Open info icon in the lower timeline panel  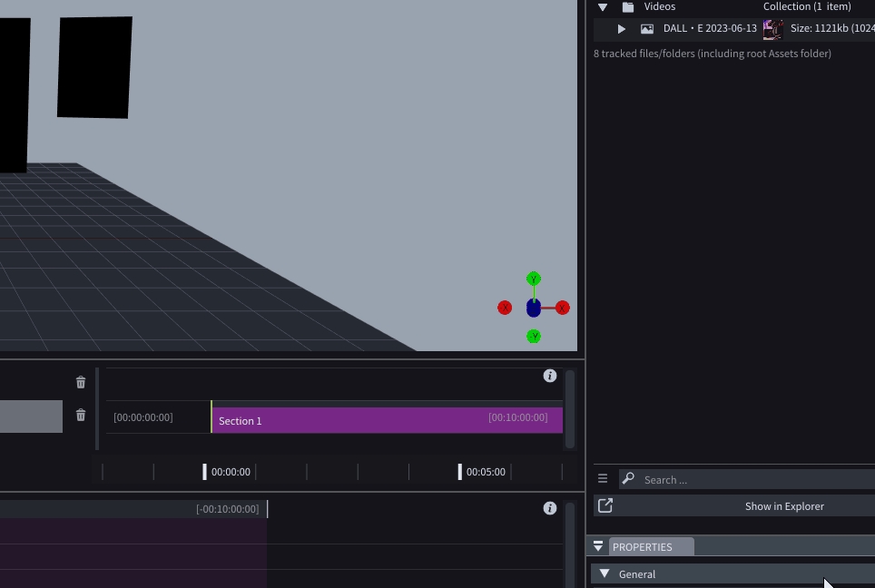(550, 508)
